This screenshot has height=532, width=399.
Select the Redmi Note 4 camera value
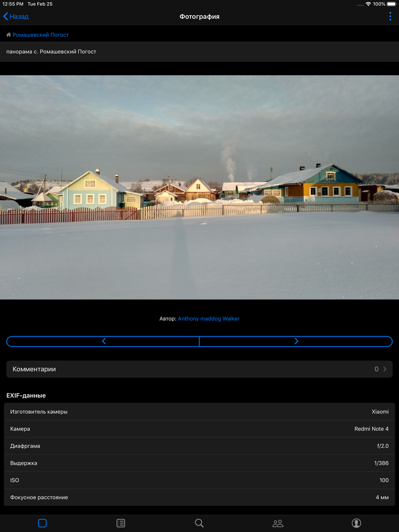(371, 429)
